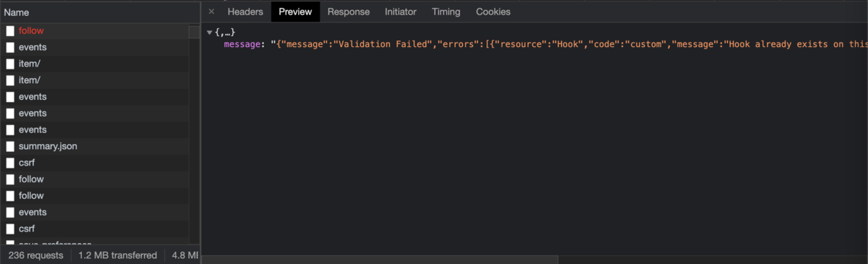
Task: Click the Name column header
Action: [100, 12]
